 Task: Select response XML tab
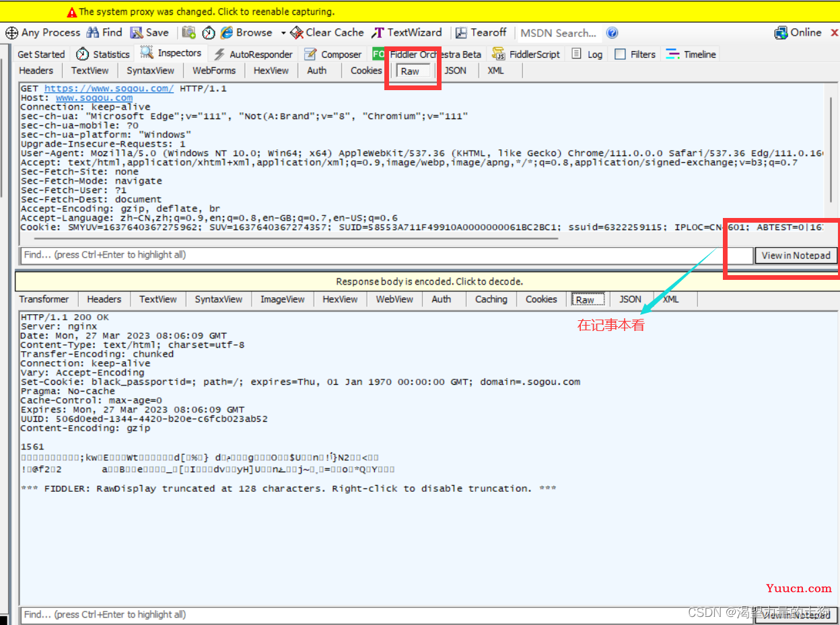coord(671,299)
